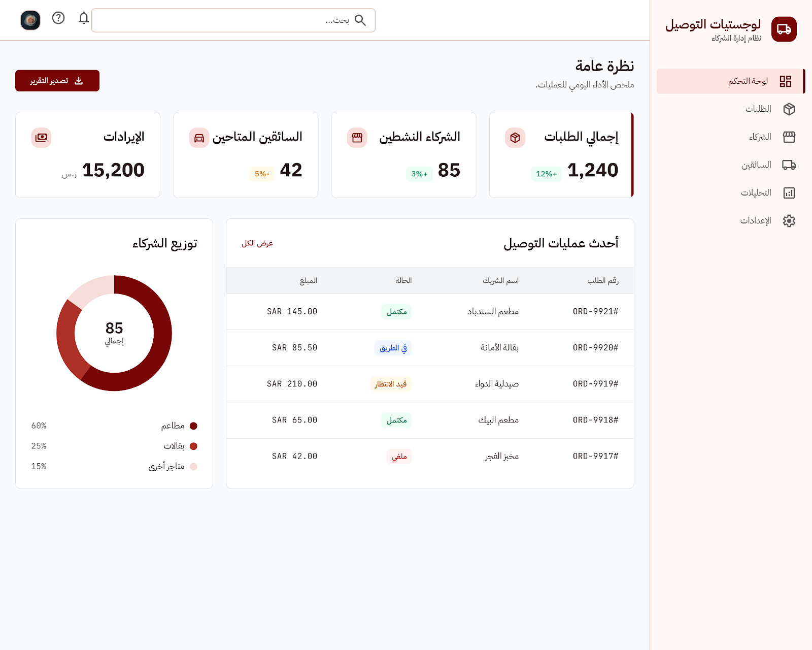
Task: Click the amount SAR 210.00
Action: (x=292, y=384)
